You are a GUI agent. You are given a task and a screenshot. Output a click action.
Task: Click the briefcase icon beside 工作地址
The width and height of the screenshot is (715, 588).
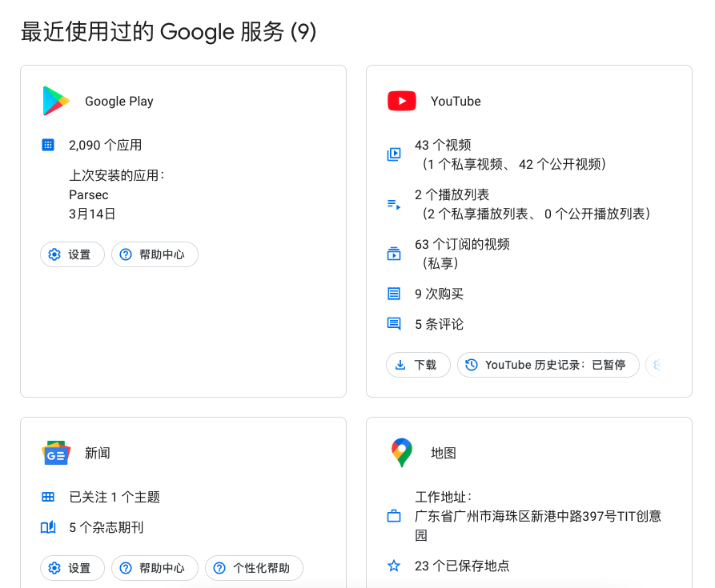[x=393, y=516]
